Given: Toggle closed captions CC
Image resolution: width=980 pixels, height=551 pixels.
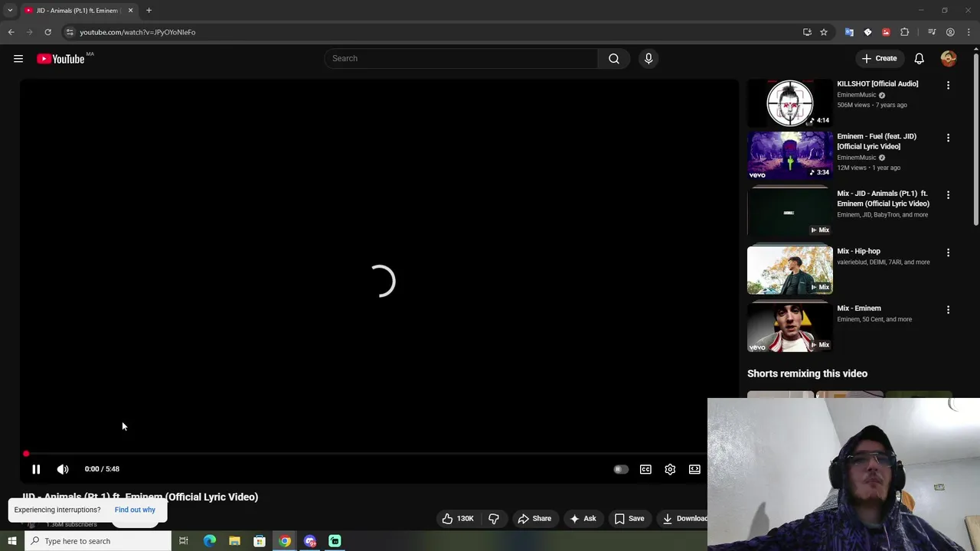Looking at the screenshot, I should [645, 469].
